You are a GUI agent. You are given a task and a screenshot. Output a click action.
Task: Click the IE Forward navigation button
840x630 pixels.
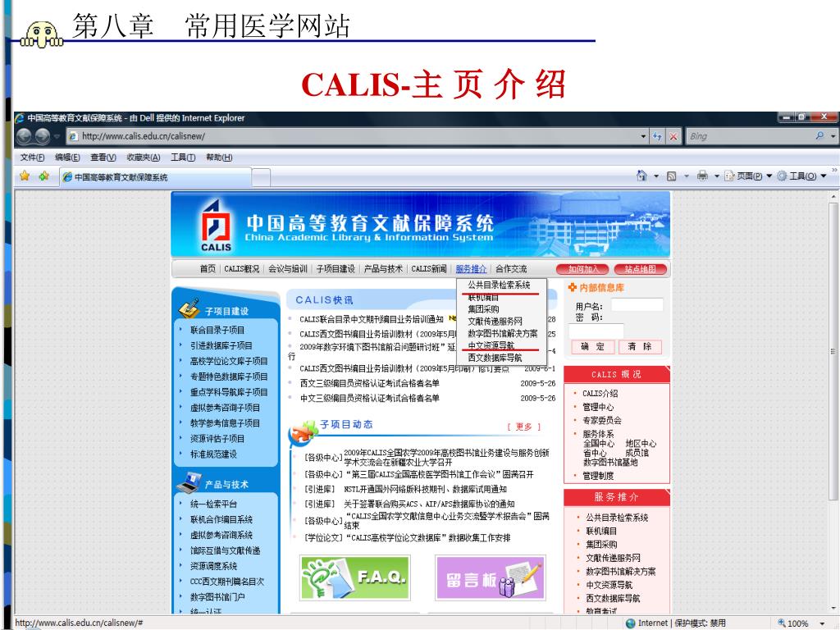pyautogui.click(x=43, y=136)
